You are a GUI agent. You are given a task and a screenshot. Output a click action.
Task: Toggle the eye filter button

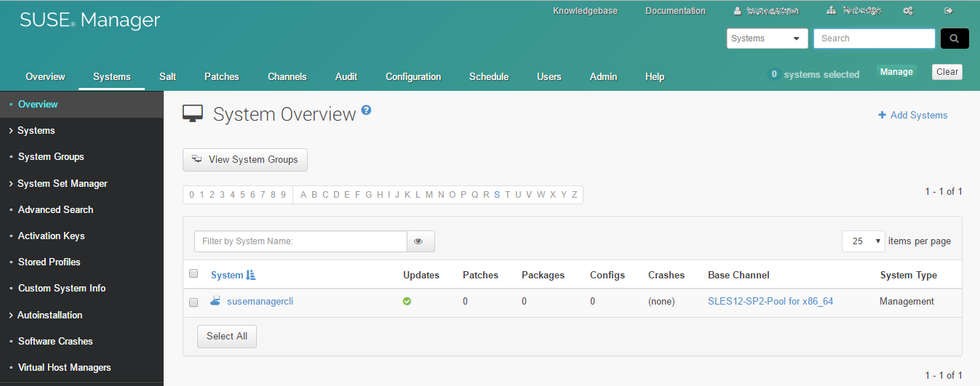click(x=420, y=241)
